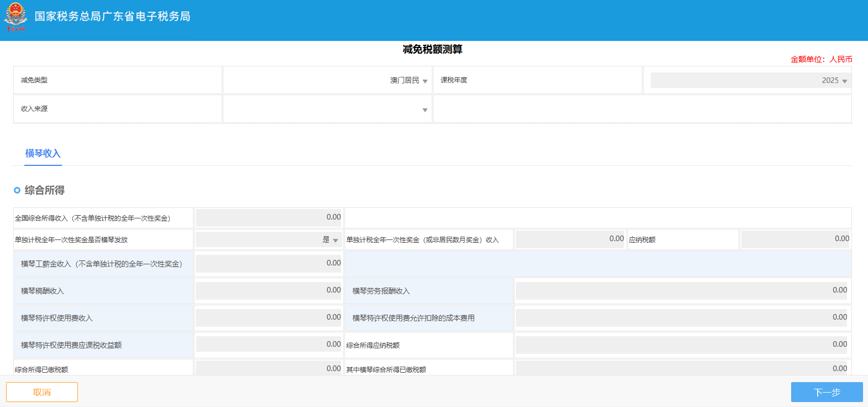The image size is (868, 407).
Task: Click the 下一步 button
Action: (827, 392)
